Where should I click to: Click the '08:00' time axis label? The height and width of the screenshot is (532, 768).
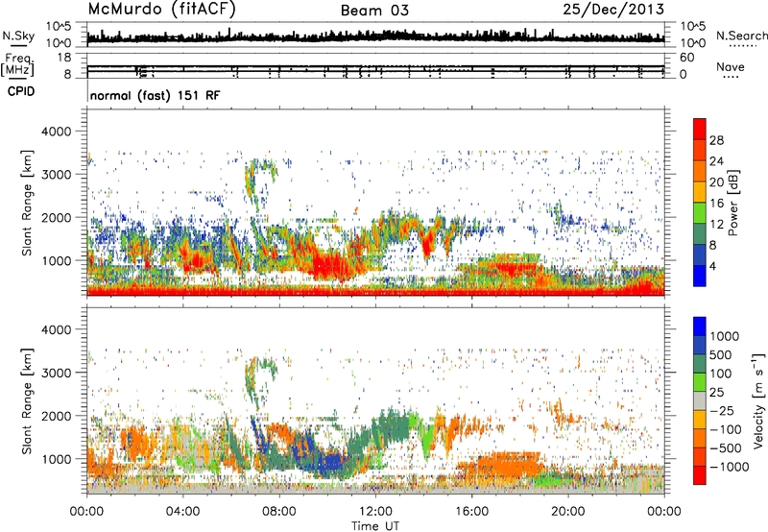click(279, 512)
